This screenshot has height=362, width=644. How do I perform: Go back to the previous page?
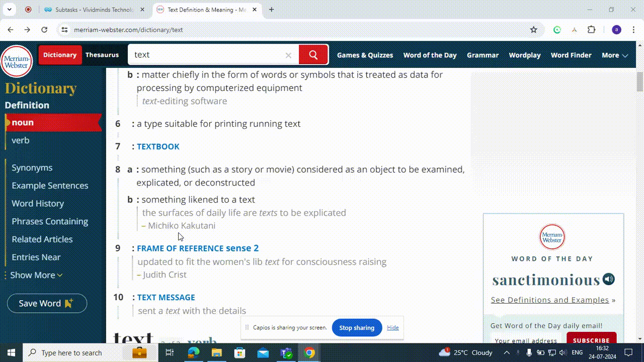click(11, 30)
